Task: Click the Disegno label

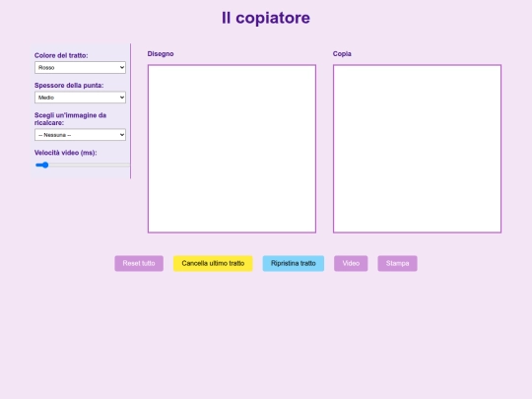Action: [x=161, y=53]
